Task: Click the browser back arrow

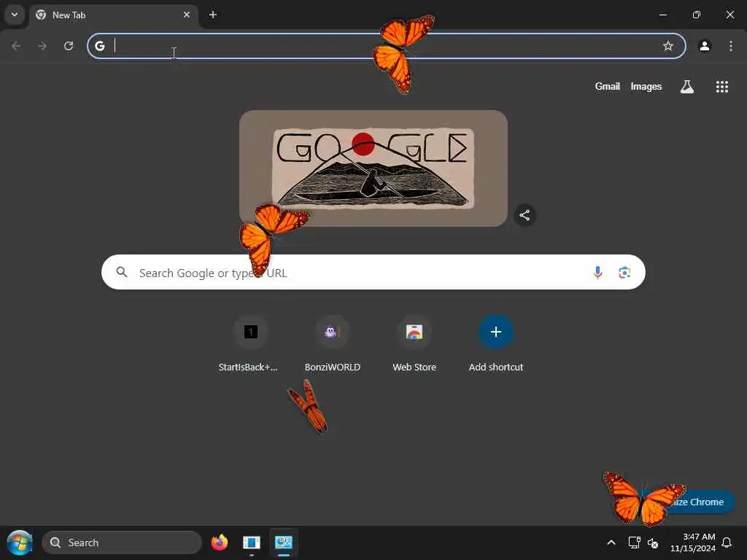Action: [16, 46]
